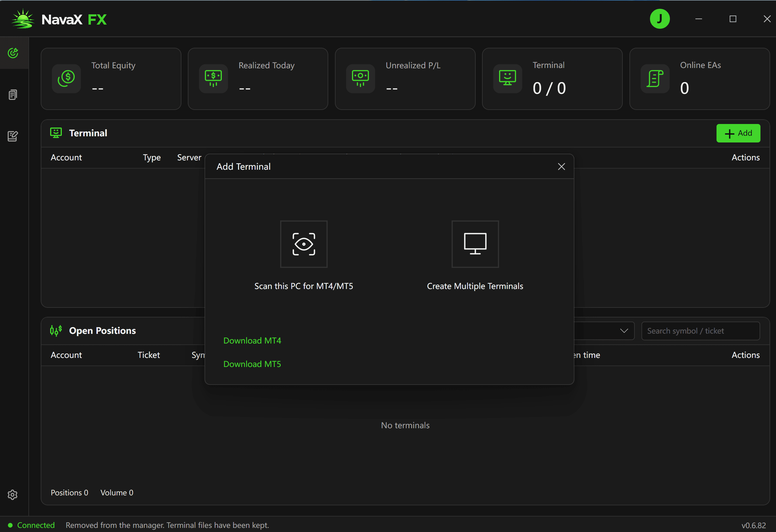
Task: Open the user profile avatar J
Action: 659,19
